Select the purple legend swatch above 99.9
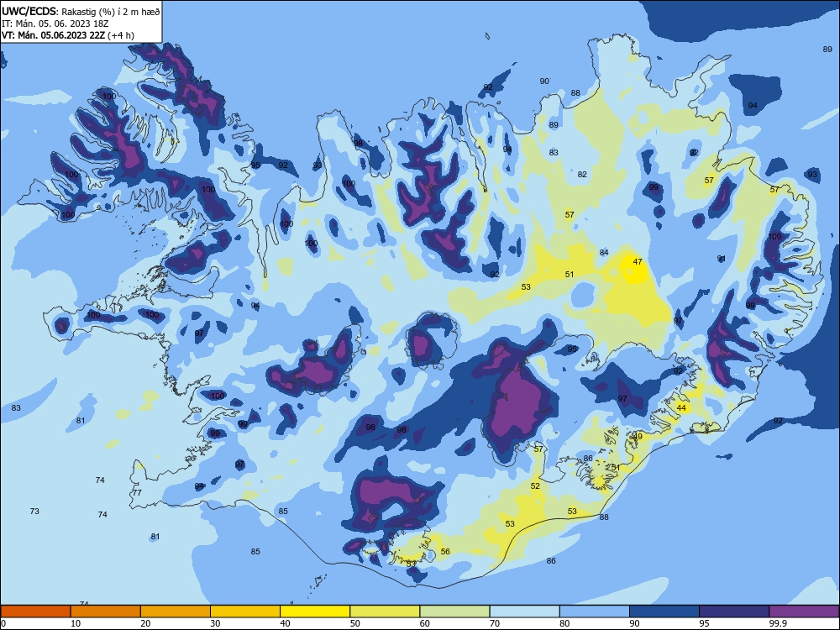The image size is (840, 630). click(804, 612)
